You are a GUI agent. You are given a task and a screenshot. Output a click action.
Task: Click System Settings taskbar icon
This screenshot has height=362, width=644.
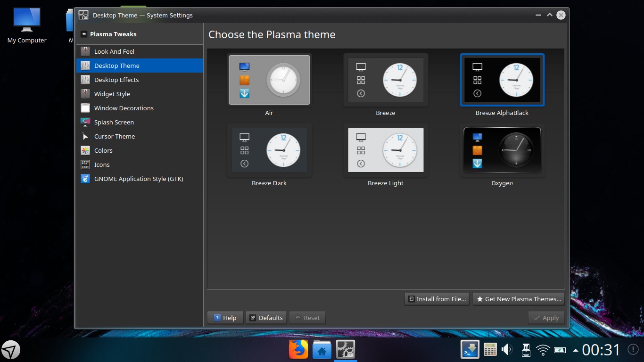point(346,350)
